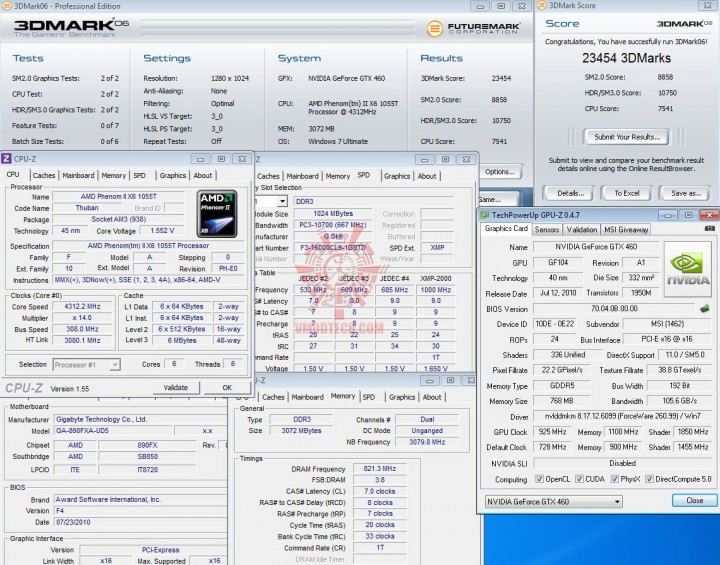720x565 pixels.
Task: Click the 23454 3DMarks score text
Action: tap(626, 58)
